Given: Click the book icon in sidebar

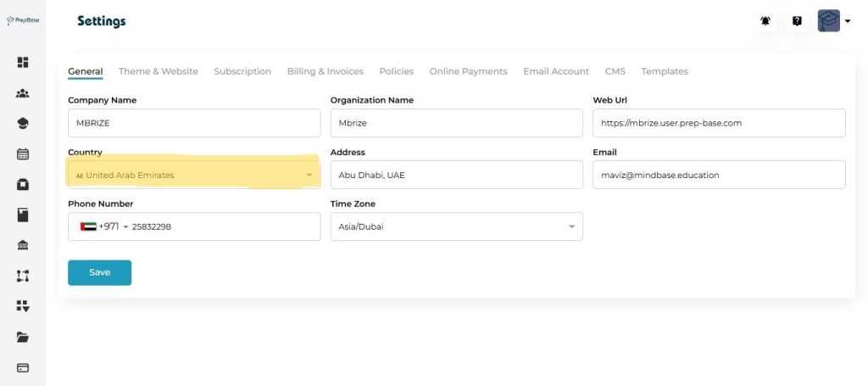Looking at the screenshot, I should tap(23, 215).
